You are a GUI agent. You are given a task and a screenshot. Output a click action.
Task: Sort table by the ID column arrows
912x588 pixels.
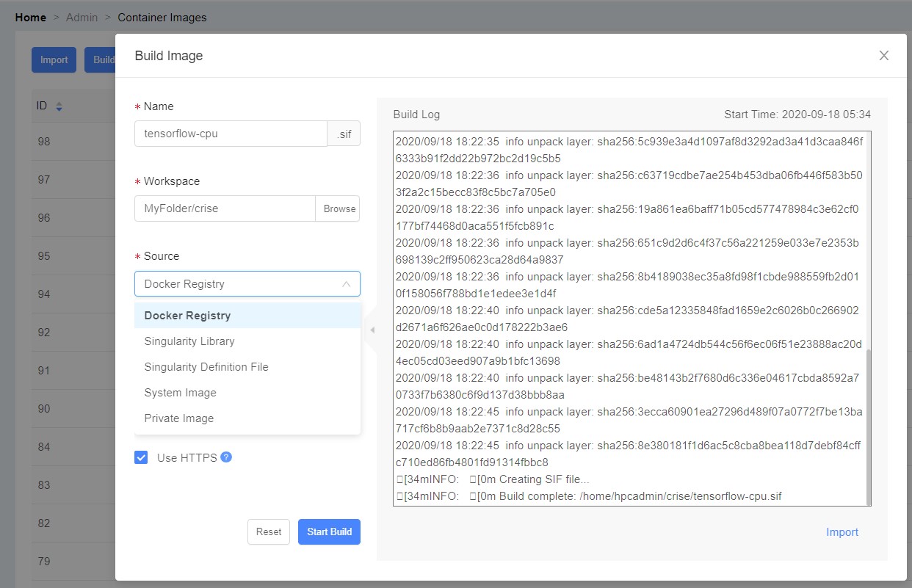(x=59, y=106)
